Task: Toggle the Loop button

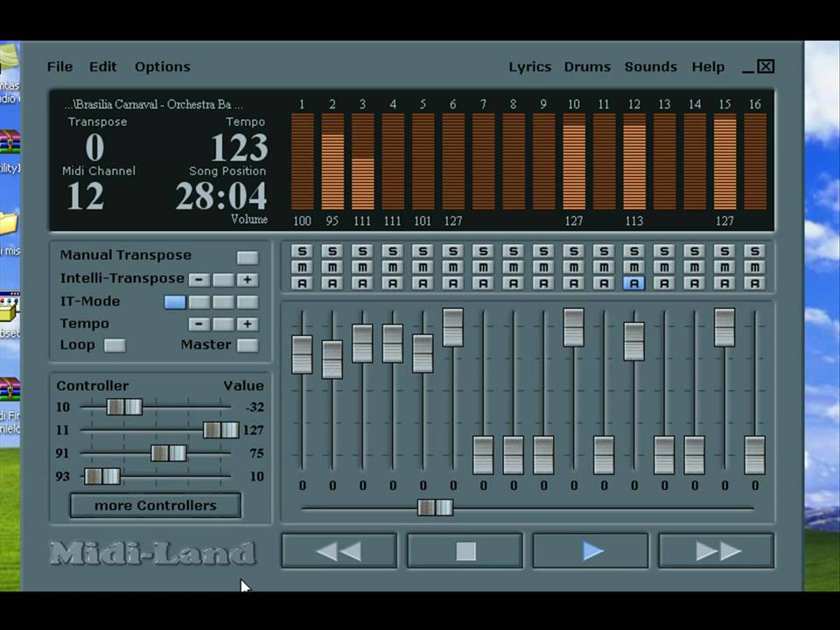Action: pyautogui.click(x=115, y=345)
